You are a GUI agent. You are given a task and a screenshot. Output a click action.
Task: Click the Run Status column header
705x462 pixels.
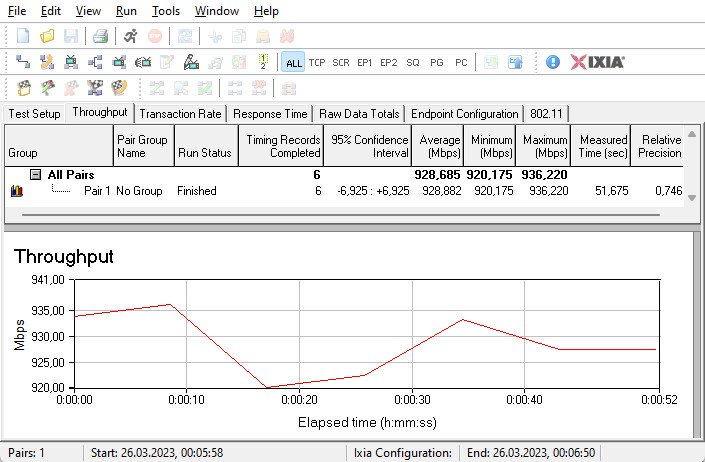pos(206,146)
